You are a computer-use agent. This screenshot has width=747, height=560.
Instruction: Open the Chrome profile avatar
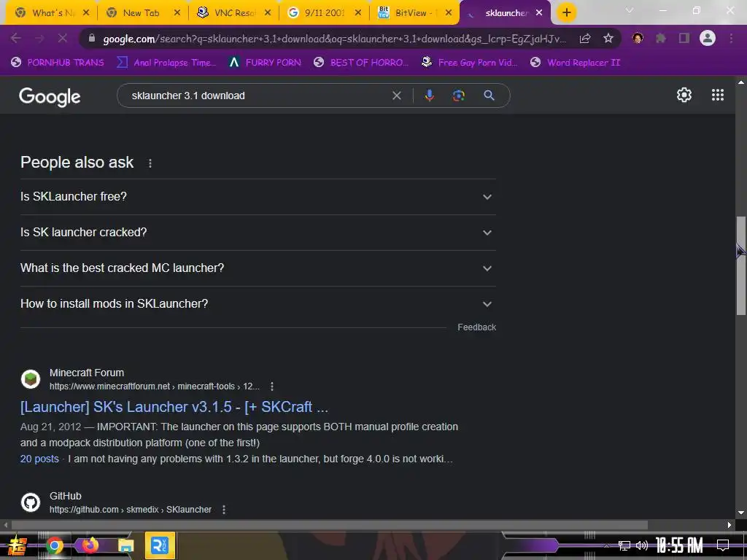[708, 38]
